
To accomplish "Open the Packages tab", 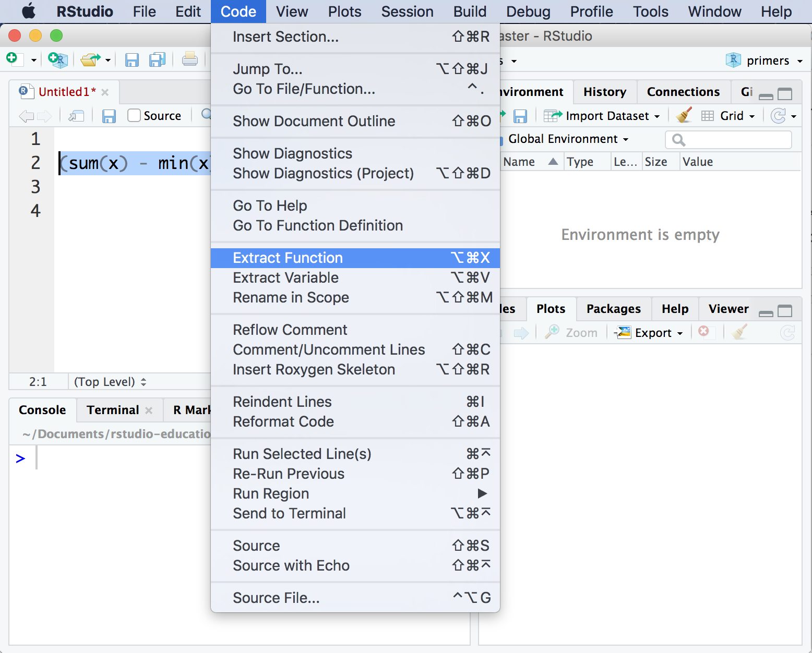I will click(613, 309).
